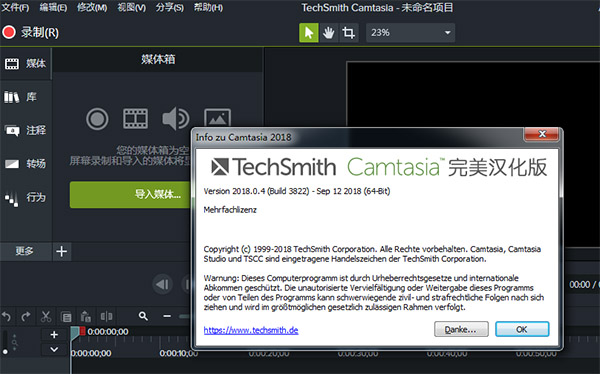Click the picture image icon in media bin
The width and height of the screenshot is (600, 374).
click(x=217, y=118)
